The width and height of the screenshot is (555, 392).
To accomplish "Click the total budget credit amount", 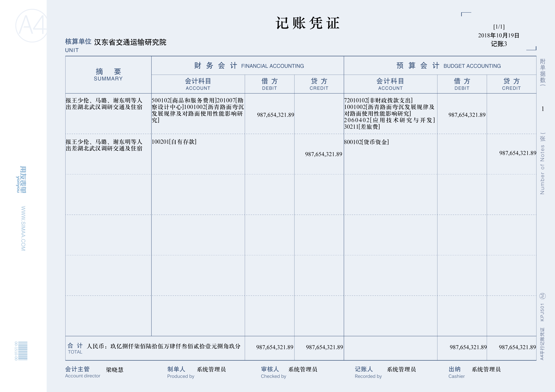I will click(x=517, y=347).
